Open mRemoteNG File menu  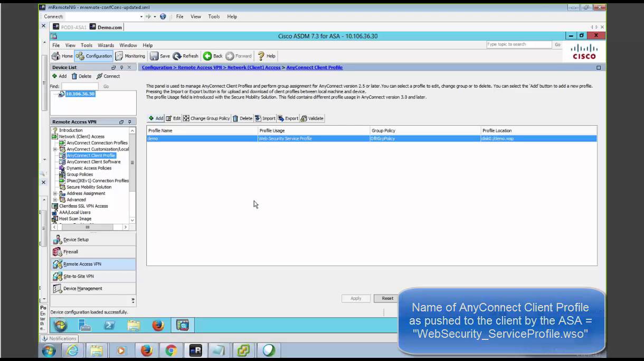(179, 16)
